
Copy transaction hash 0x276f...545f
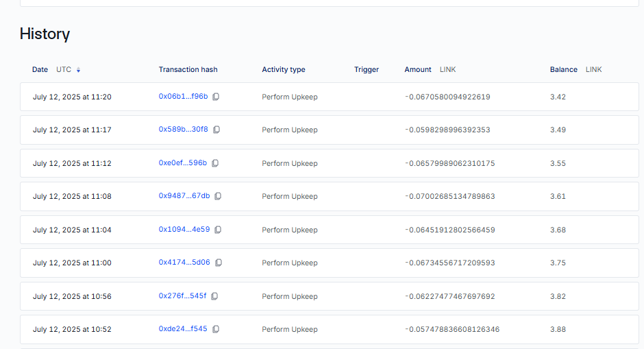(x=214, y=296)
